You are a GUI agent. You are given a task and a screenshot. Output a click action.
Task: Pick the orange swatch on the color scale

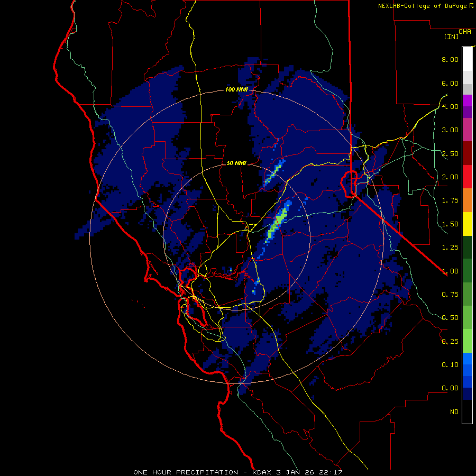click(x=467, y=200)
